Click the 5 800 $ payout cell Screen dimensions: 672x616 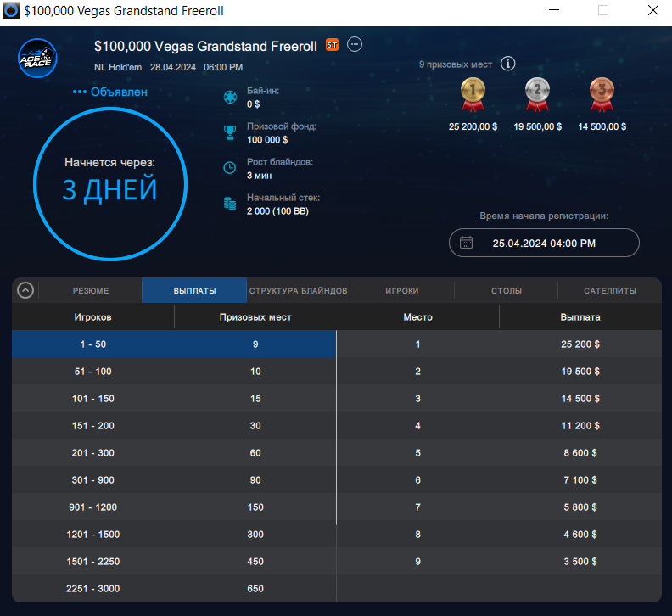tap(580, 507)
